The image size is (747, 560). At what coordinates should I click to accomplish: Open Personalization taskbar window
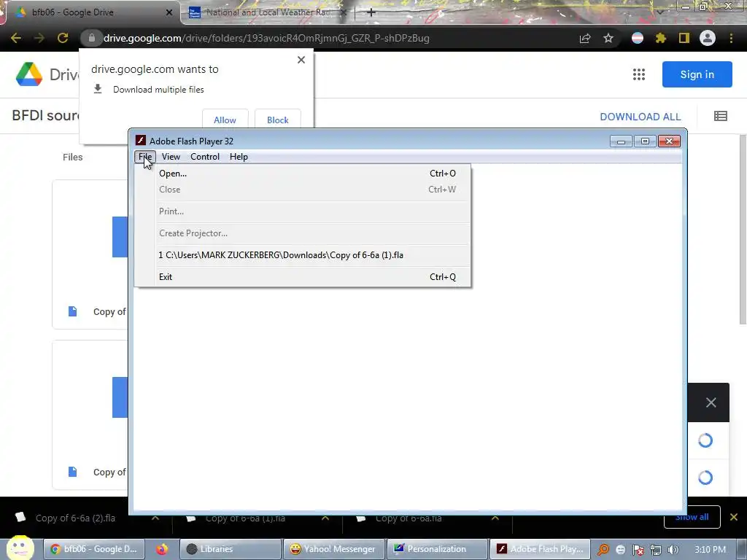438,549
